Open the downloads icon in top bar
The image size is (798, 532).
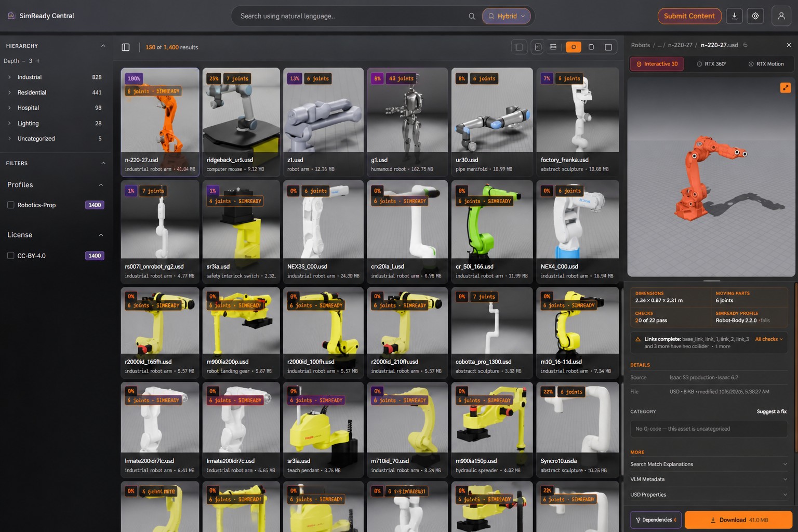[734, 16]
